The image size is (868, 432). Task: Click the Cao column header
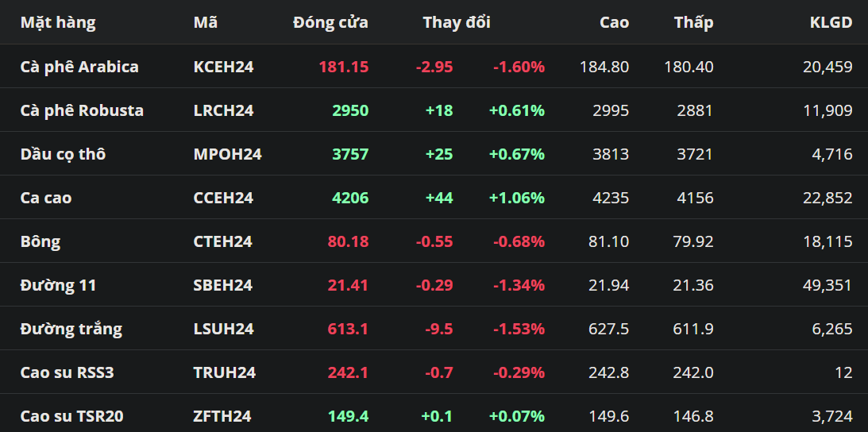(614, 22)
